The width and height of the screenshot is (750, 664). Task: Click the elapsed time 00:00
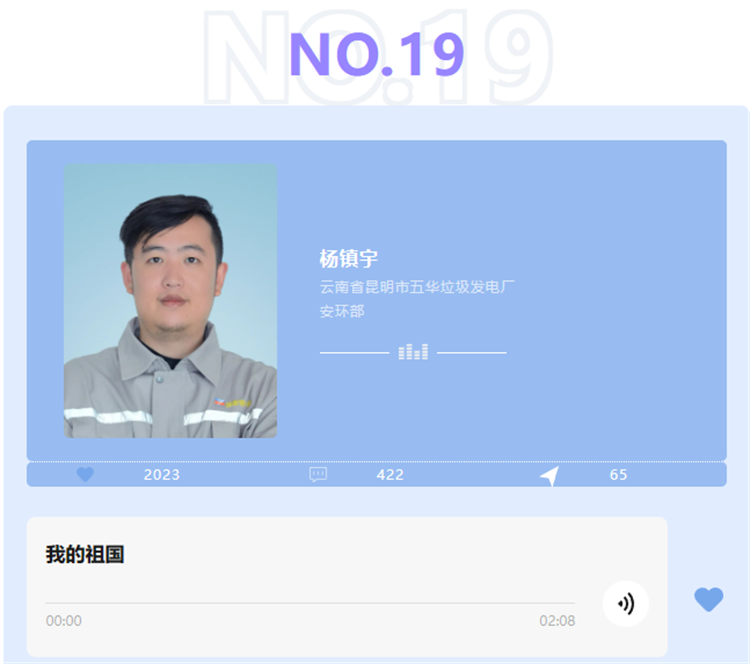pyautogui.click(x=64, y=621)
